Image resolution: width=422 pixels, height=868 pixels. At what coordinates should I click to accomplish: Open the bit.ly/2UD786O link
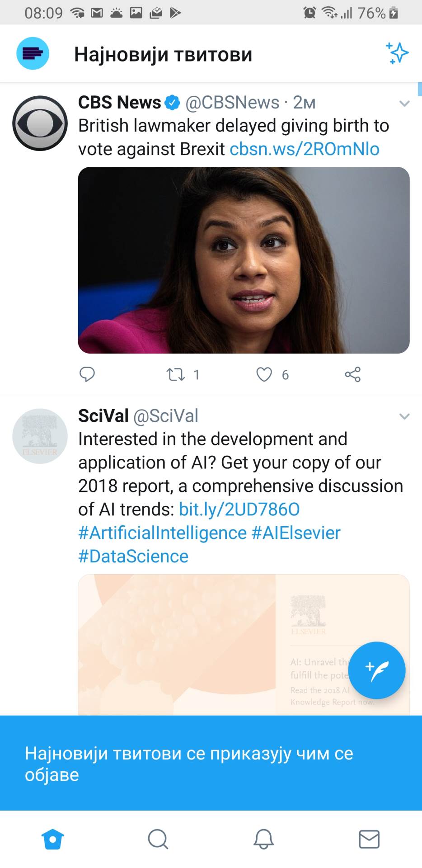tap(239, 509)
